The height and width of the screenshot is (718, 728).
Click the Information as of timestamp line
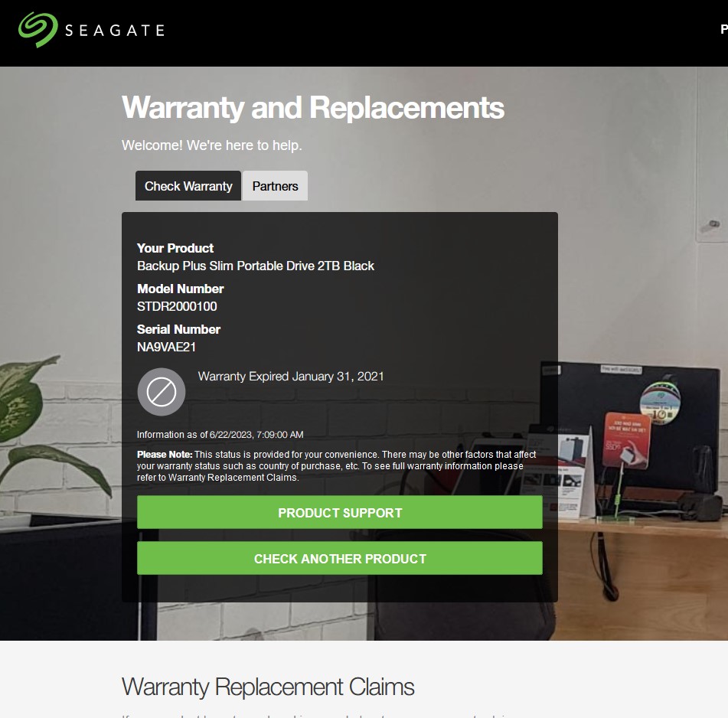(x=220, y=435)
